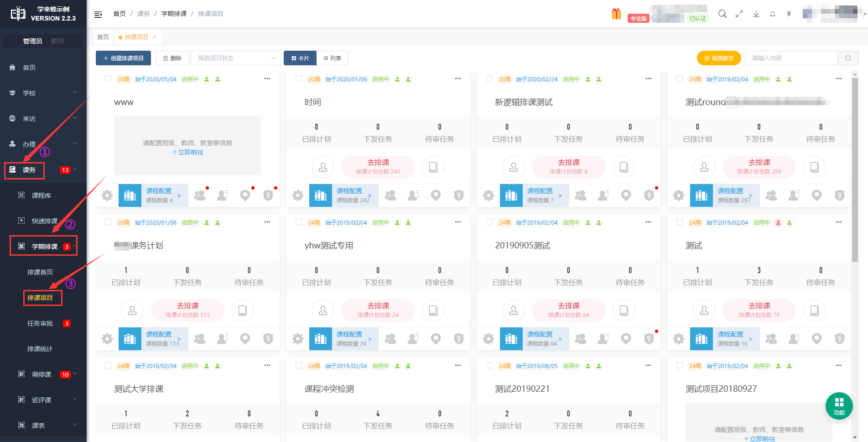Click the gift box icon in header
The width and height of the screenshot is (868, 442).
(x=616, y=14)
